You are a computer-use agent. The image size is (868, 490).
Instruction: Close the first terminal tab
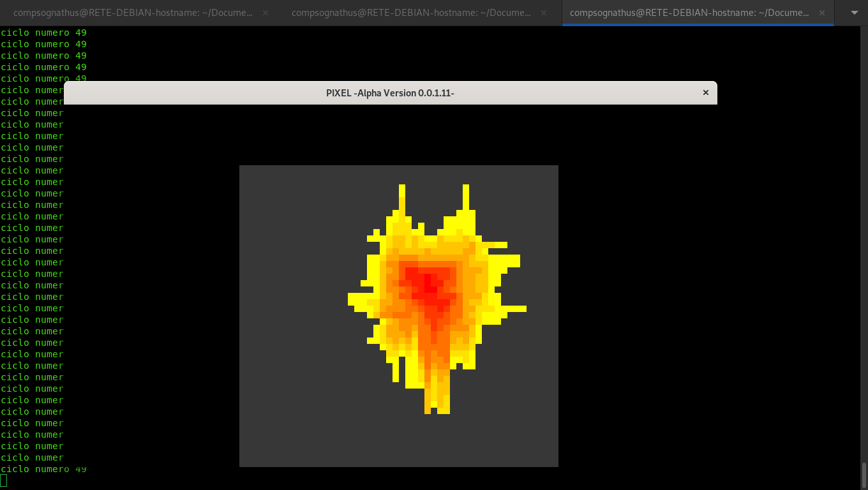point(265,13)
